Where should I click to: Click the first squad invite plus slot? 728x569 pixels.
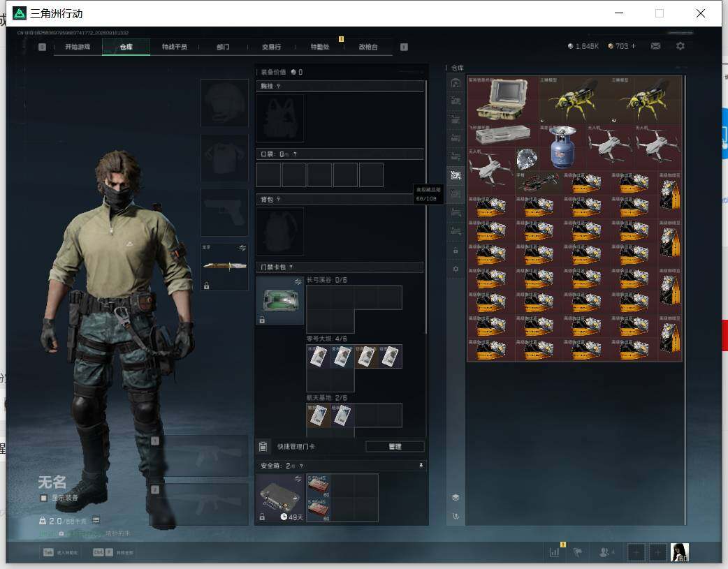click(636, 552)
